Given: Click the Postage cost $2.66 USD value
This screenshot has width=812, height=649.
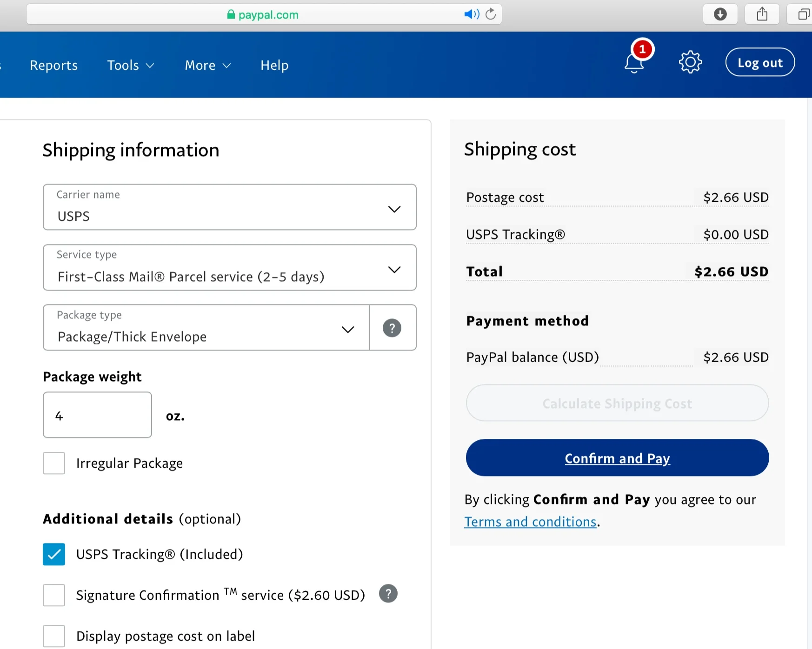Looking at the screenshot, I should [x=736, y=197].
